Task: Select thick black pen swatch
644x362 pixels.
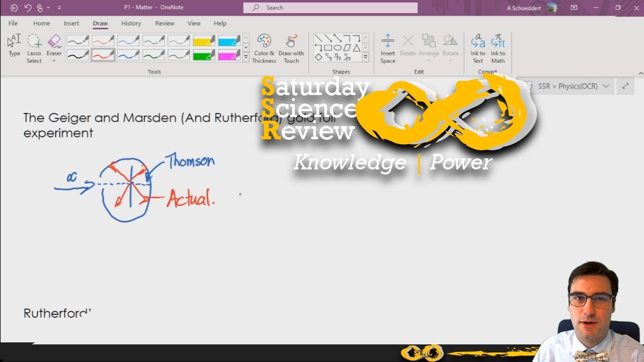Action: click(x=77, y=55)
